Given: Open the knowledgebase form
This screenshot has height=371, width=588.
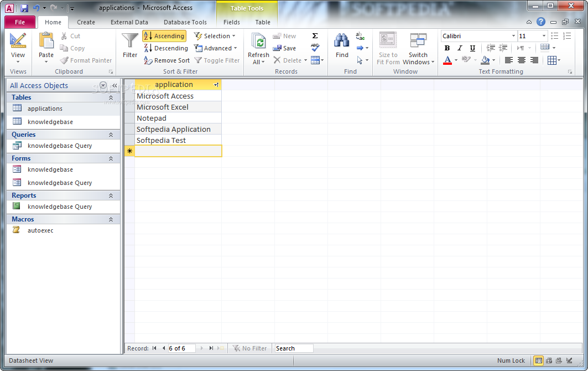Looking at the screenshot, I should pyautogui.click(x=50, y=169).
